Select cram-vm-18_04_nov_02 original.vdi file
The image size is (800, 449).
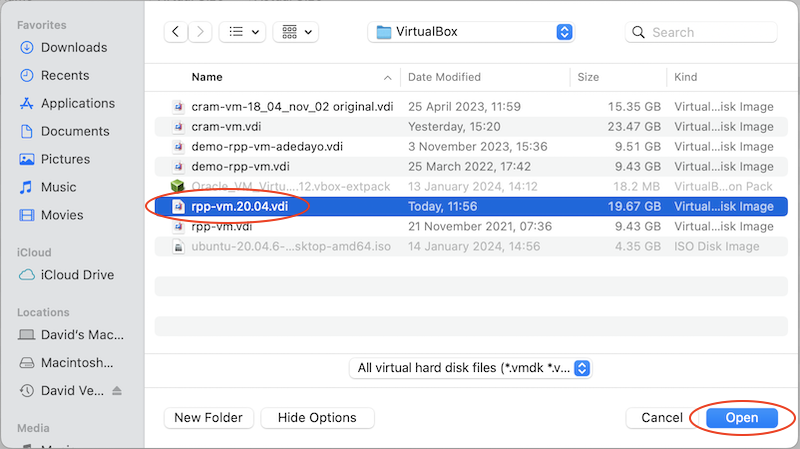pyautogui.click(x=471, y=107)
